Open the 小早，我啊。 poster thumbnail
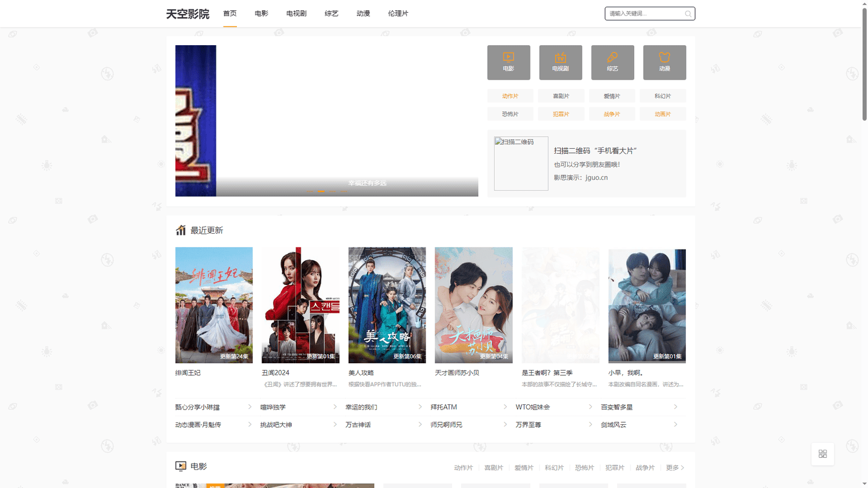This screenshot has height=488, width=868. [x=647, y=305]
